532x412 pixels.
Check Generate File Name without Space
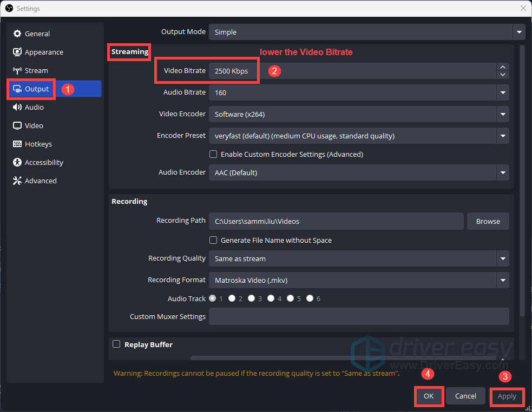coord(213,240)
